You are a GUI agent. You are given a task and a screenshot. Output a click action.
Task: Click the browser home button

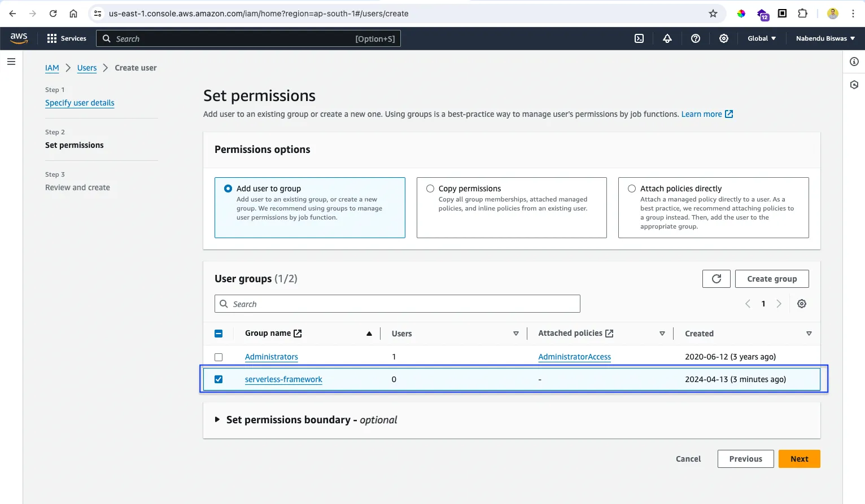point(73,14)
